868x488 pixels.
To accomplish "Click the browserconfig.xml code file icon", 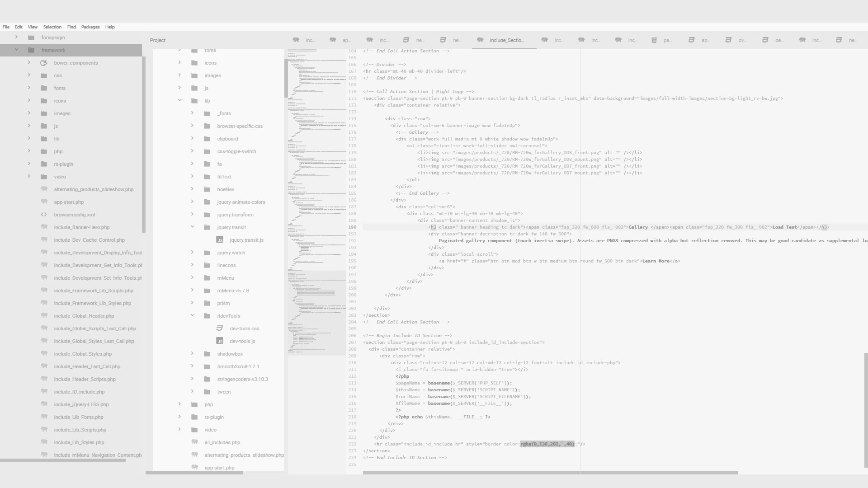I will click(44, 215).
